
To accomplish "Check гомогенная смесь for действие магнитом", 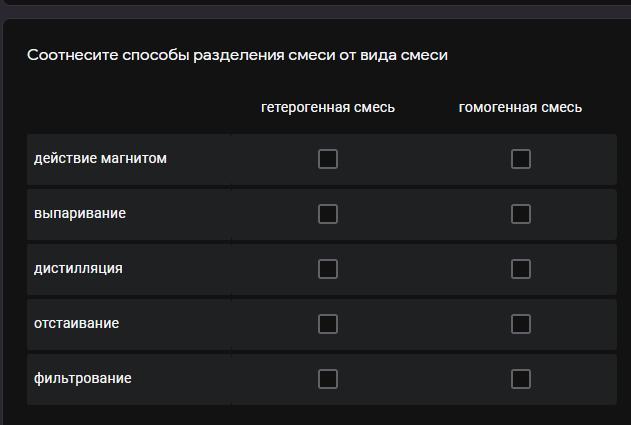I will tap(521, 159).
